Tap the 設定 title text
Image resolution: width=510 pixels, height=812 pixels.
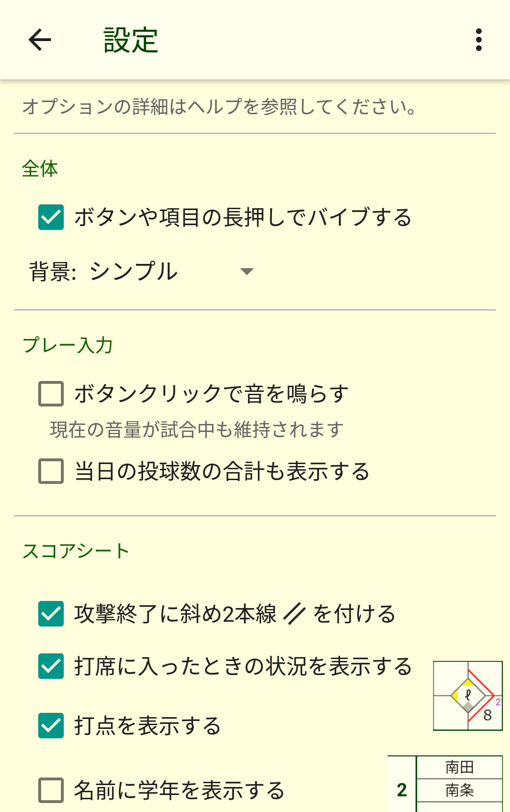[x=131, y=40]
